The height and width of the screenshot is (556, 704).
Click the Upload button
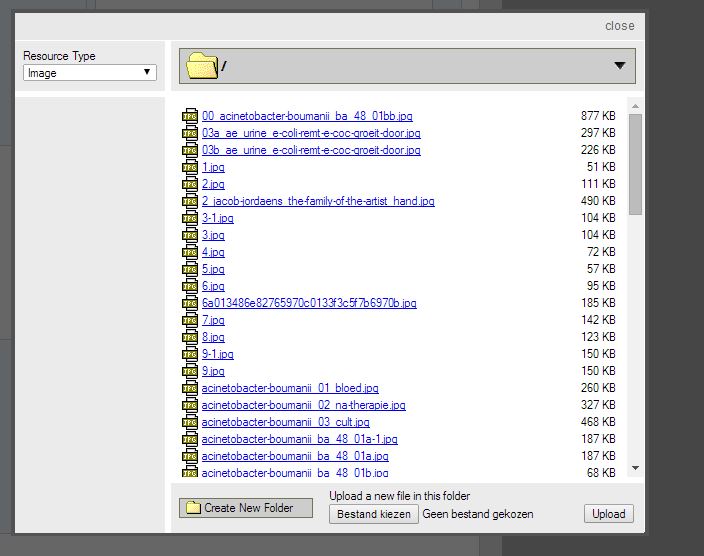click(x=609, y=514)
